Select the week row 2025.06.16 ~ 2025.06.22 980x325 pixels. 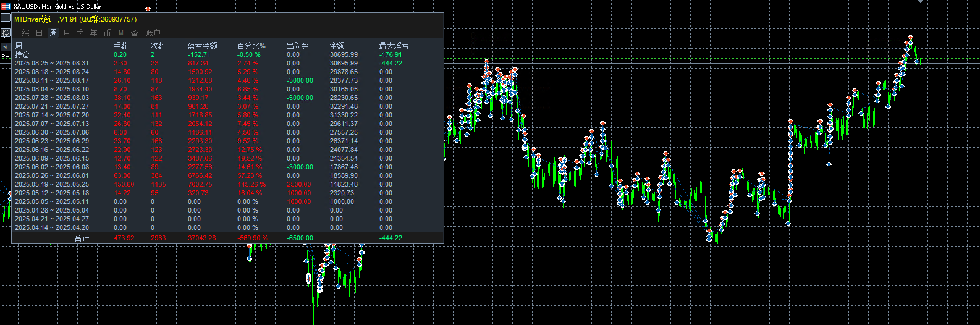click(x=52, y=150)
